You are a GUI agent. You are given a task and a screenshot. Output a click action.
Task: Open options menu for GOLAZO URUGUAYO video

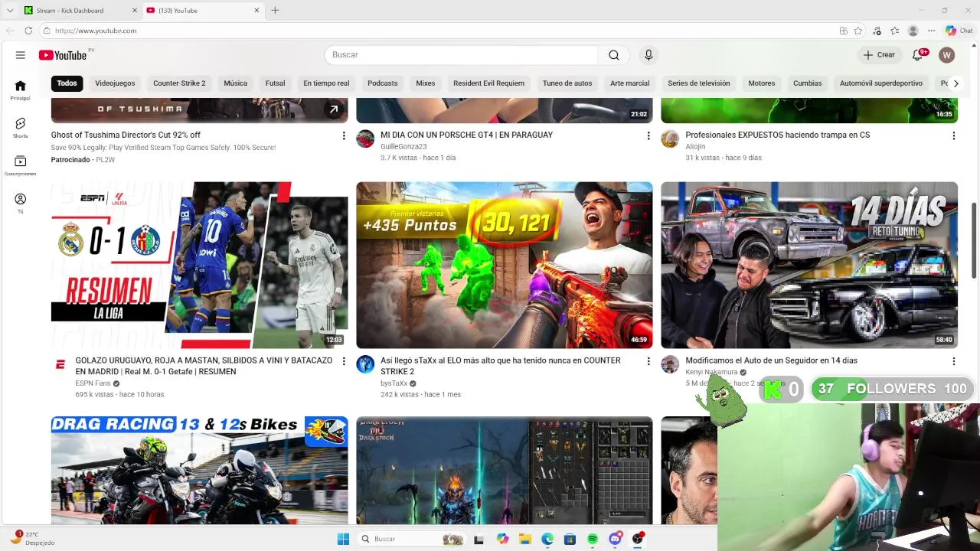pyautogui.click(x=343, y=361)
